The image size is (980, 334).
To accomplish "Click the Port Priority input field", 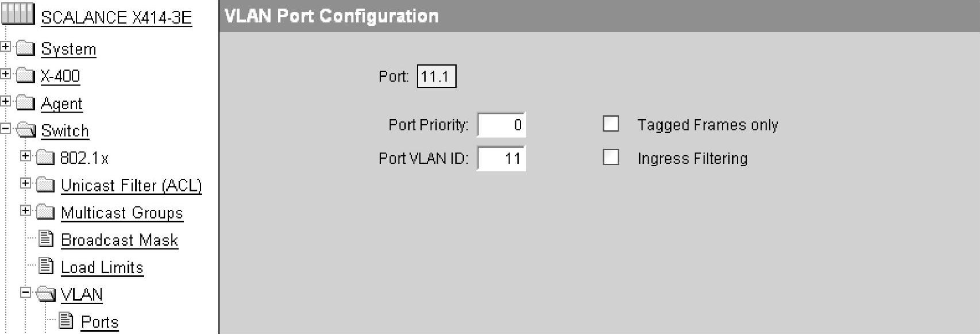I will 501,125.
